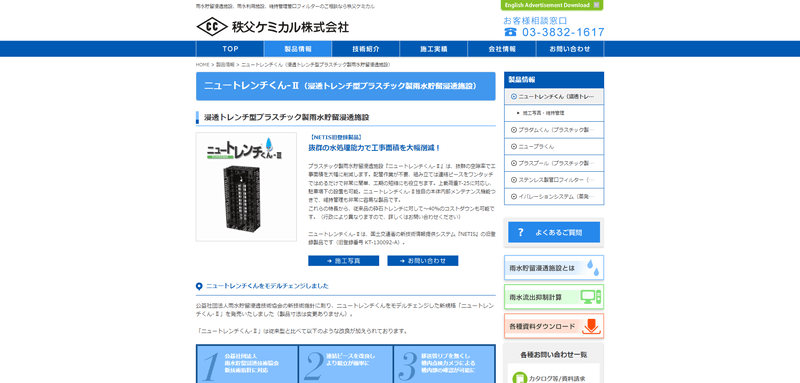
Task: Open the 技術紹介 navigation tab
Action: pos(366,49)
